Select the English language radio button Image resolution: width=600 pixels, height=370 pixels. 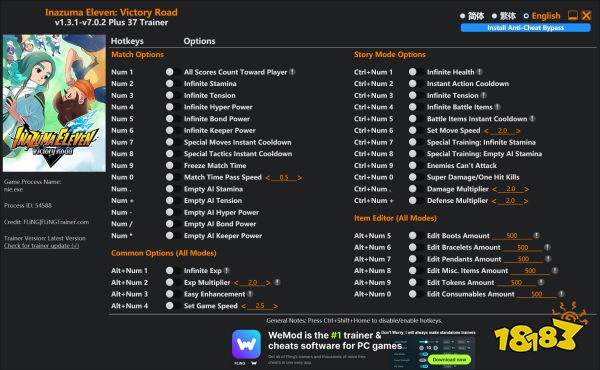[526, 16]
